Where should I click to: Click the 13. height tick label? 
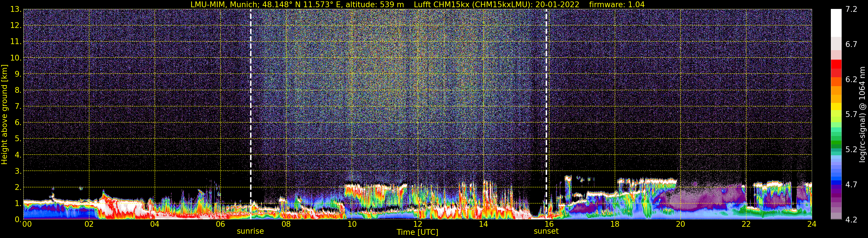coord(16,10)
